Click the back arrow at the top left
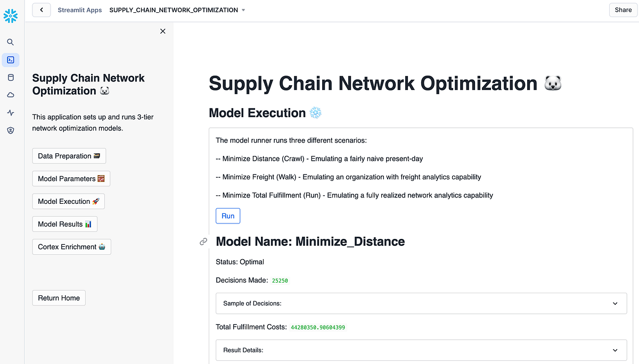Viewport: 639px width, 364px height. (41, 10)
